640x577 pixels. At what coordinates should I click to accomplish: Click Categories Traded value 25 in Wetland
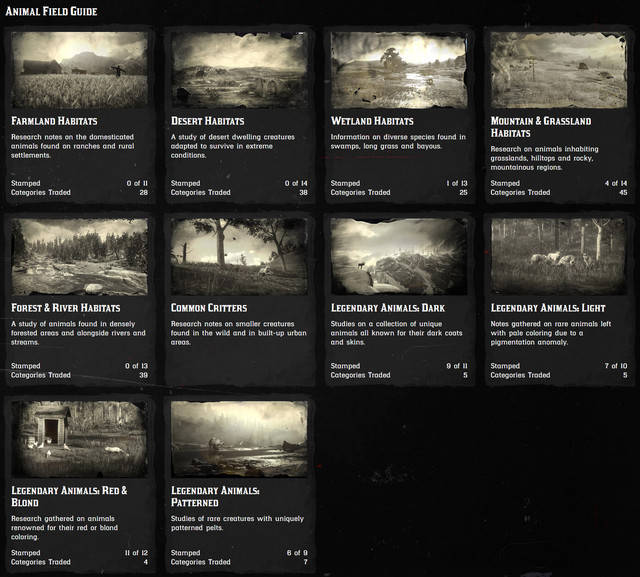click(463, 192)
